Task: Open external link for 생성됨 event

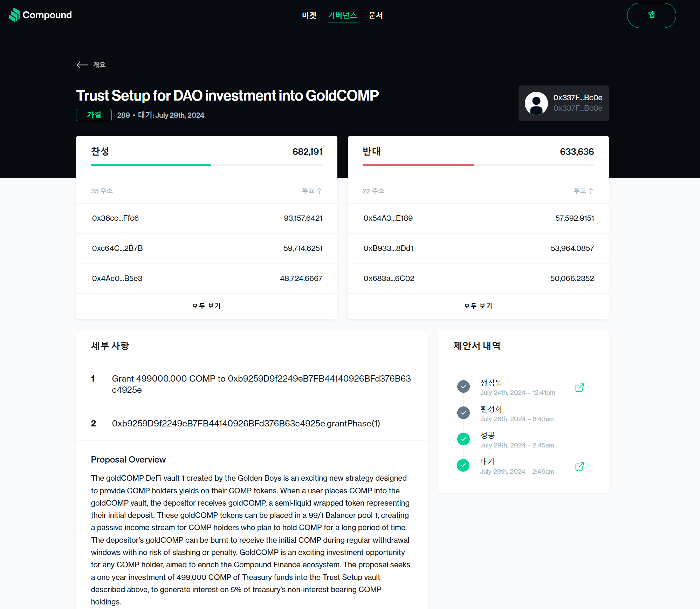Action: [x=579, y=388]
